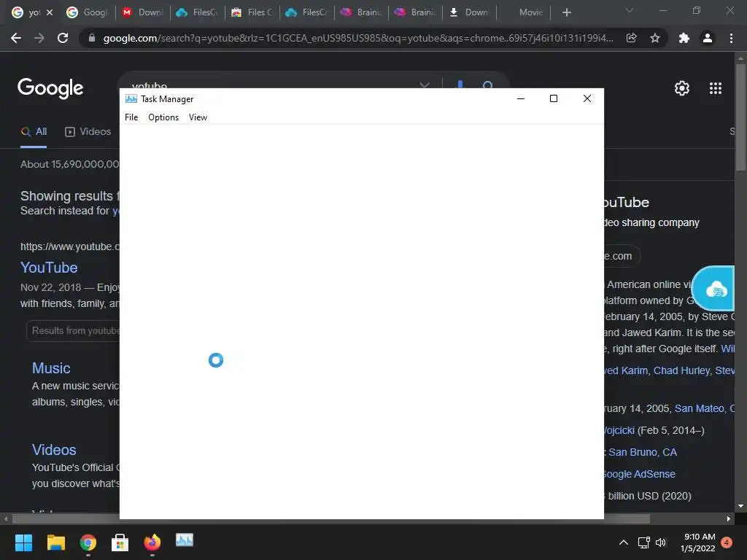
Task: Share this page from the address bar
Action: tap(632, 38)
